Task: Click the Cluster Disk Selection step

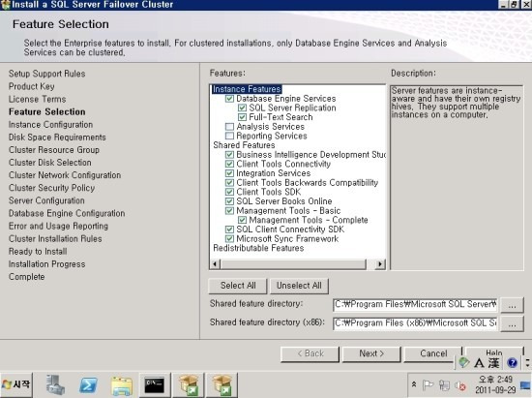Action: (50, 163)
